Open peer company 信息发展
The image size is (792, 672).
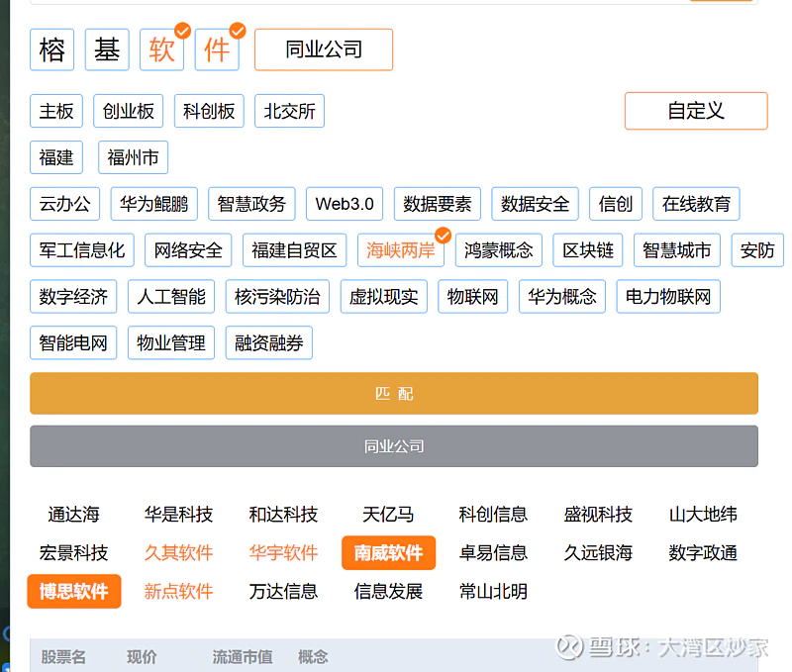pyautogui.click(x=388, y=591)
